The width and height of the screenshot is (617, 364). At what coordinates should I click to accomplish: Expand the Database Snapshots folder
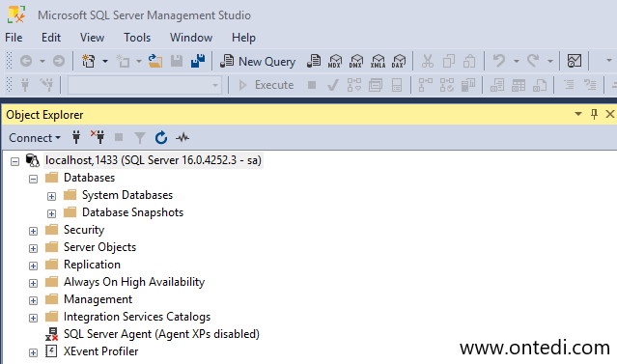[51, 213]
